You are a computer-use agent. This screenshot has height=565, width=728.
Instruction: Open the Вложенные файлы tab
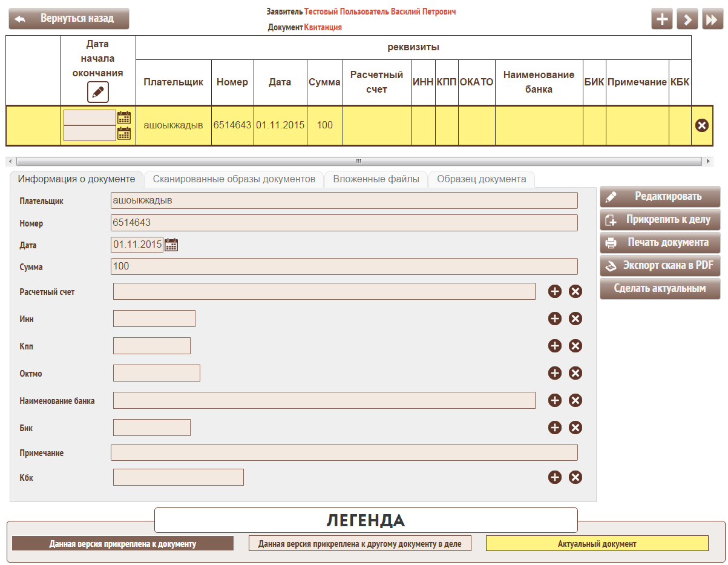pyautogui.click(x=376, y=179)
